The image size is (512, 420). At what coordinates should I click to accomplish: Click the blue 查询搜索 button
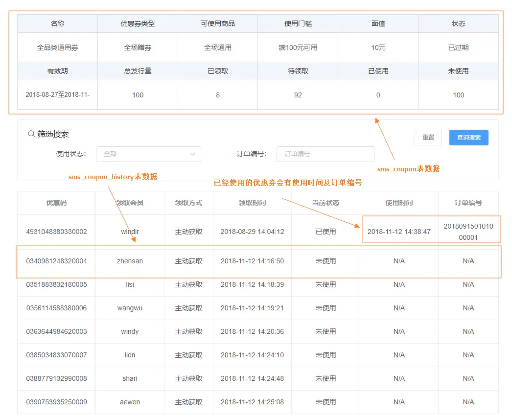pyautogui.click(x=468, y=138)
